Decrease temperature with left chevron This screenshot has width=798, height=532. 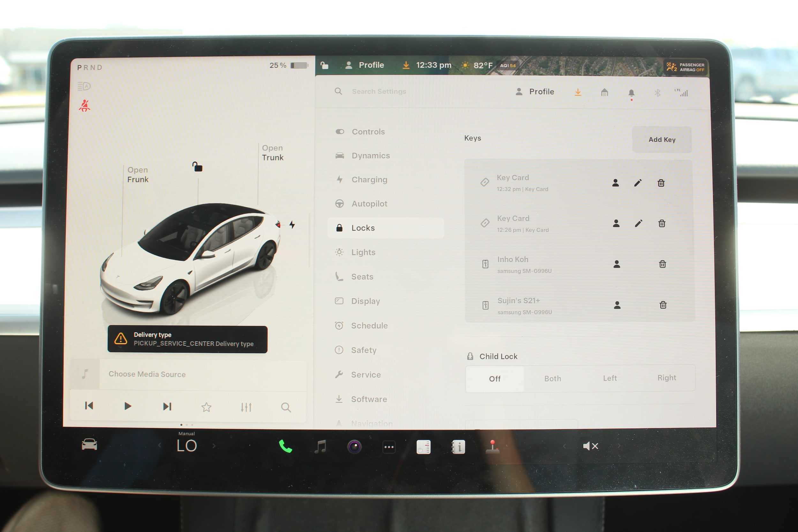160,446
